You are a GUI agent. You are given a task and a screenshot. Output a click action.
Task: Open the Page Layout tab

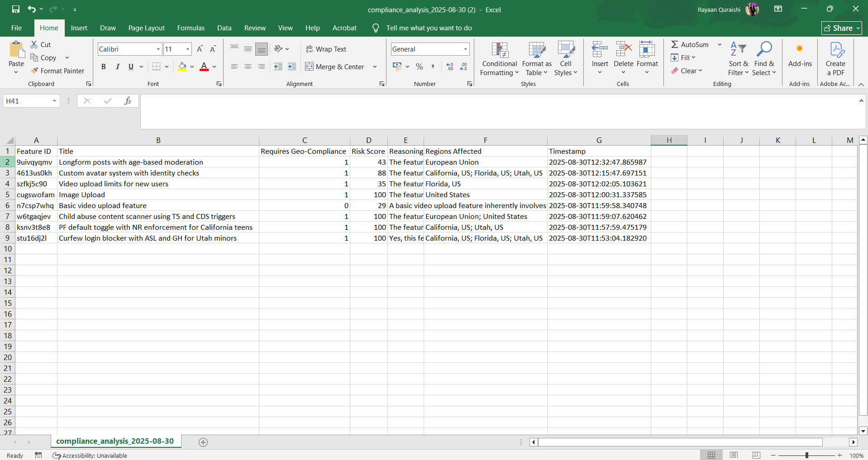(146, 28)
